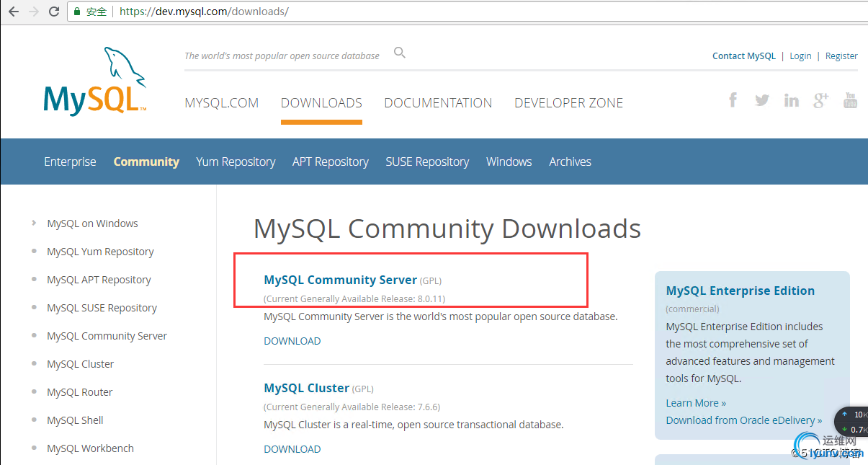Click the Login link

click(x=800, y=56)
